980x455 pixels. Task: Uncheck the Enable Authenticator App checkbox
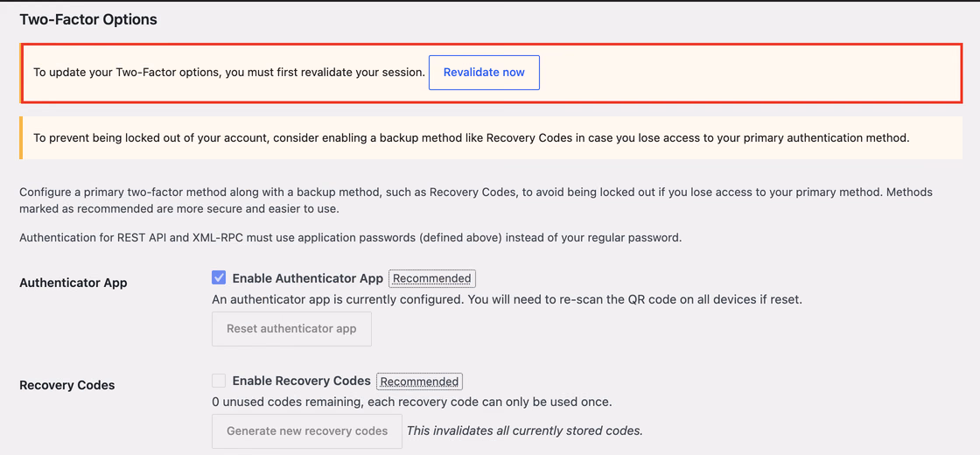[219, 278]
